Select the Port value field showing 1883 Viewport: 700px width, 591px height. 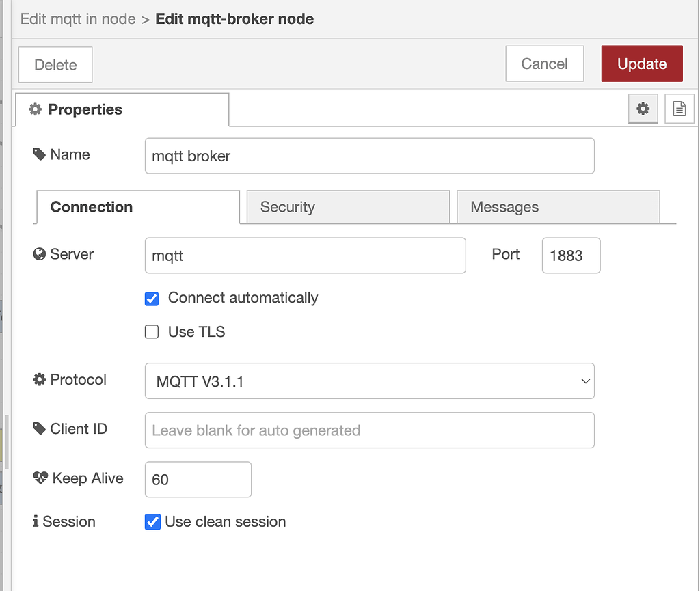click(x=571, y=255)
